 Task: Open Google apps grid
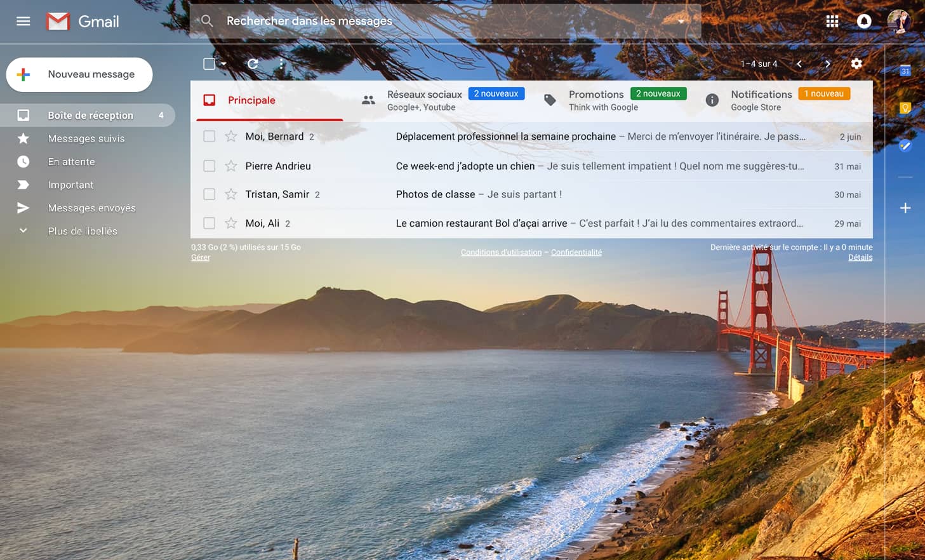pos(832,21)
